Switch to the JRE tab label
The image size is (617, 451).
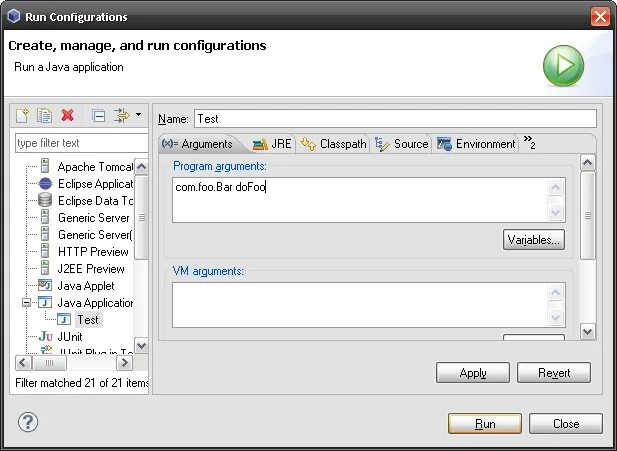point(281,144)
